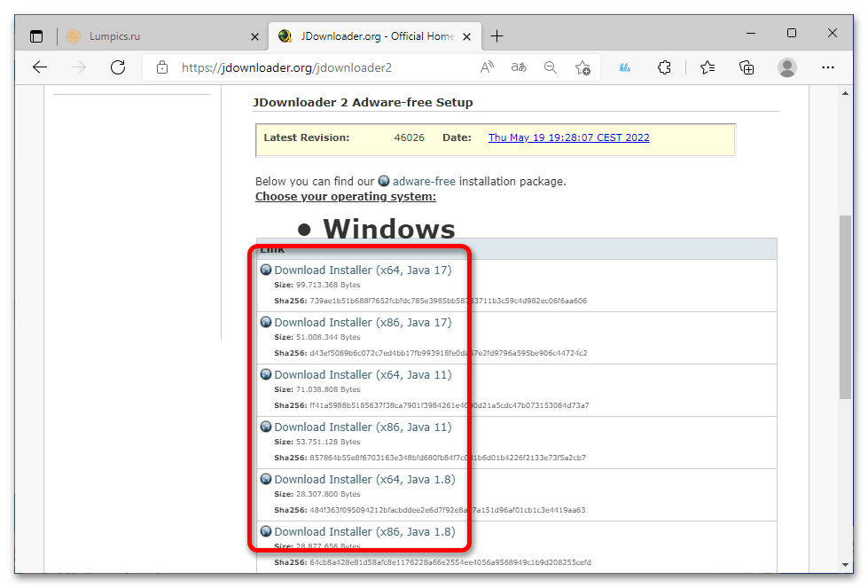Screen dimensions: 868x588
Task: Click the scrollbar down arrow
Action: click(x=845, y=565)
